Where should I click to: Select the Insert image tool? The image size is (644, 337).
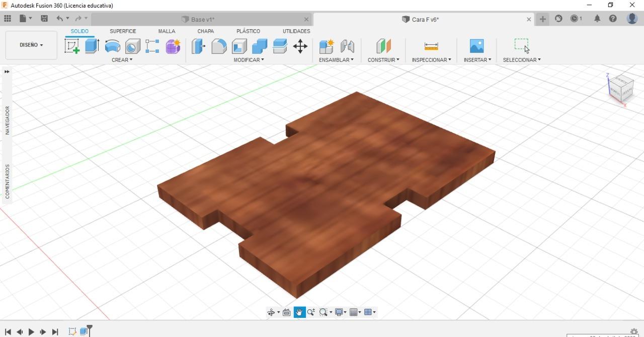[x=476, y=46]
